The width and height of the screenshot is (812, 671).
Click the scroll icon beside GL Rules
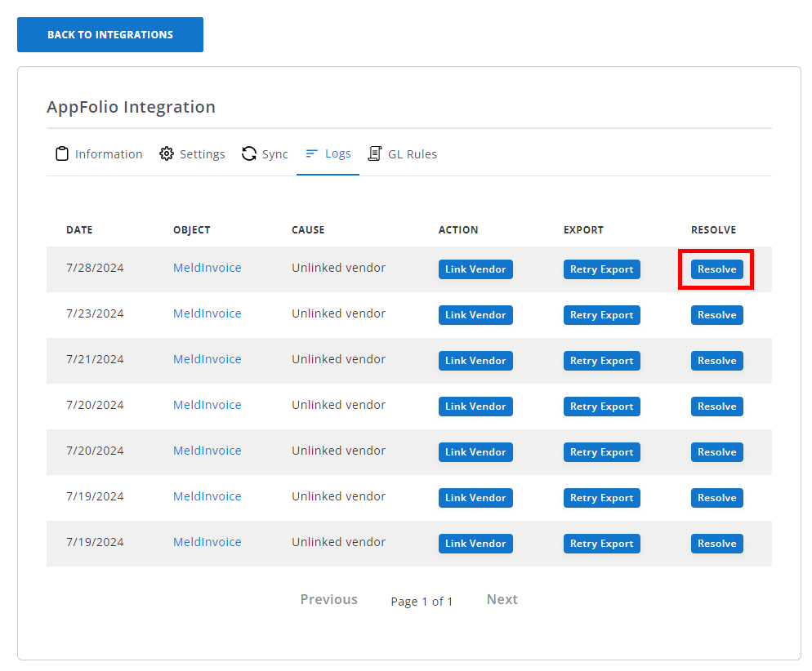point(375,154)
